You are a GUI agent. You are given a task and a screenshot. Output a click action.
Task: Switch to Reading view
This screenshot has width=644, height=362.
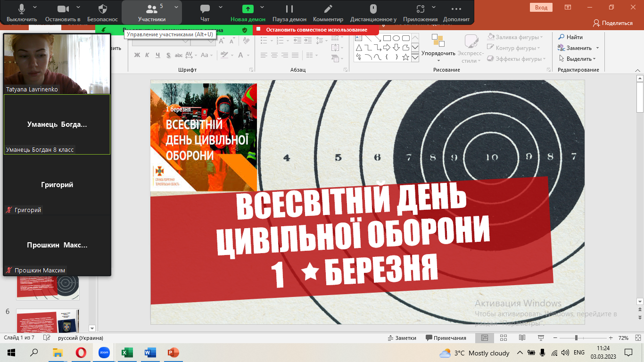tap(522, 338)
